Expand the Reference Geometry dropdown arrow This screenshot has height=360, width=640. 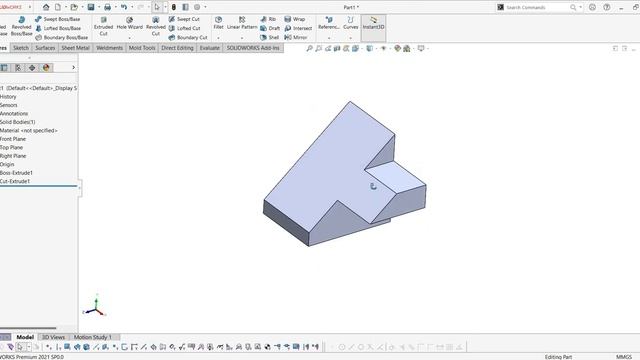point(329,38)
